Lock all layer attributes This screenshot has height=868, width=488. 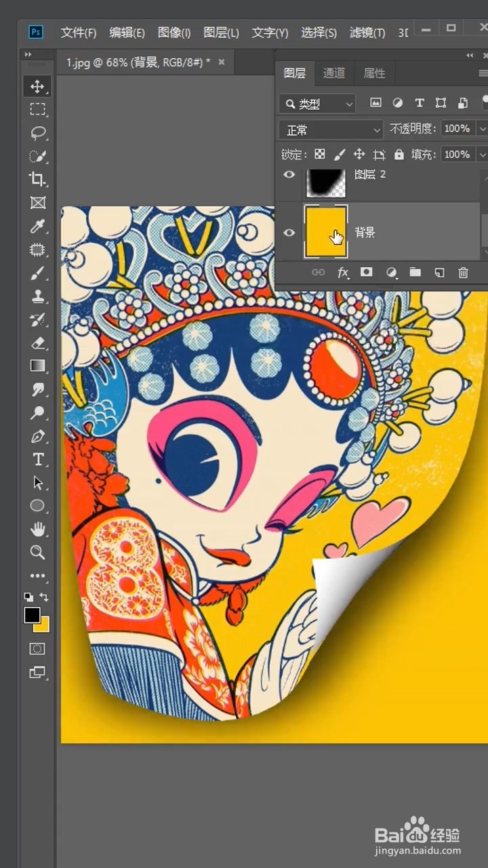click(x=399, y=154)
